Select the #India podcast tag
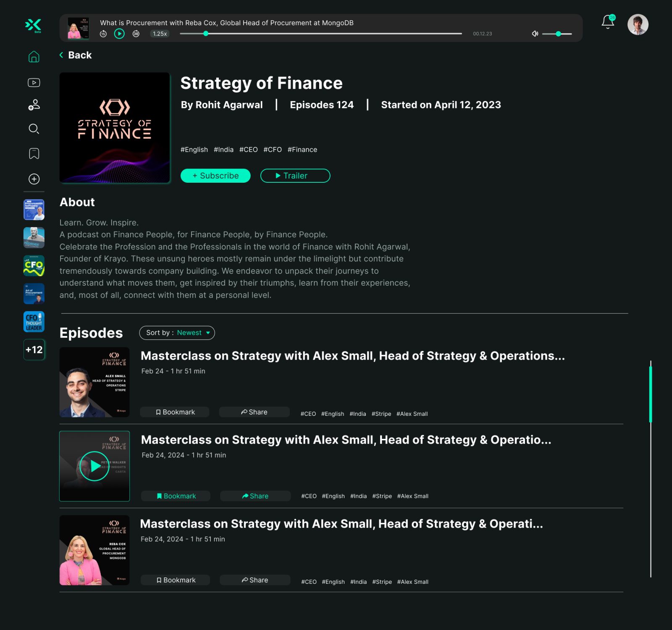The height and width of the screenshot is (630, 672). pos(223,150)
